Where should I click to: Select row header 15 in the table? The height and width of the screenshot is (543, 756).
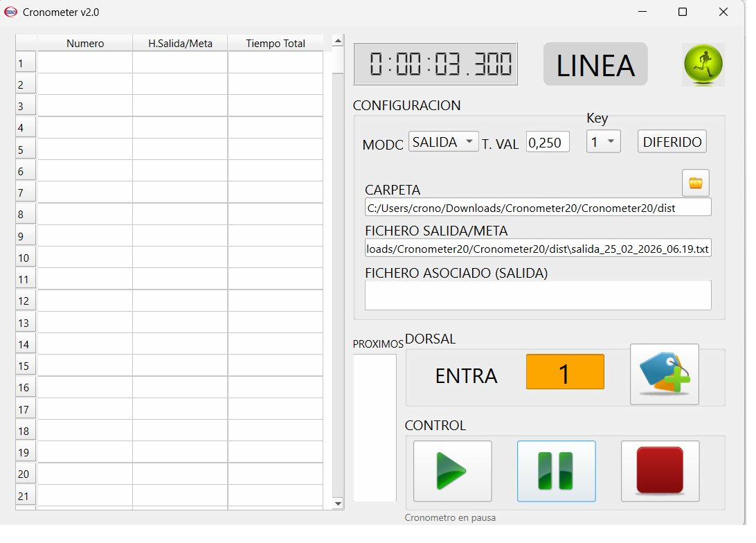click(x=26, y=366)
